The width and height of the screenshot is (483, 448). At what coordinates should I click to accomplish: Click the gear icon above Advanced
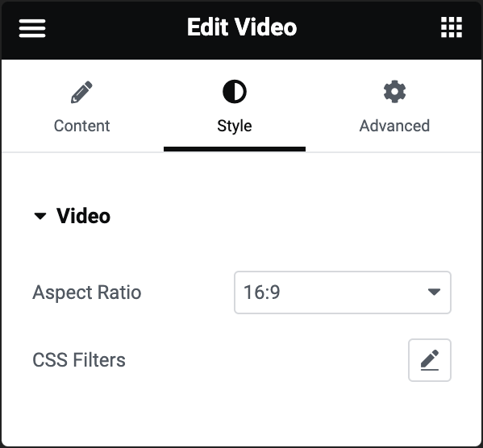point(394,91)
